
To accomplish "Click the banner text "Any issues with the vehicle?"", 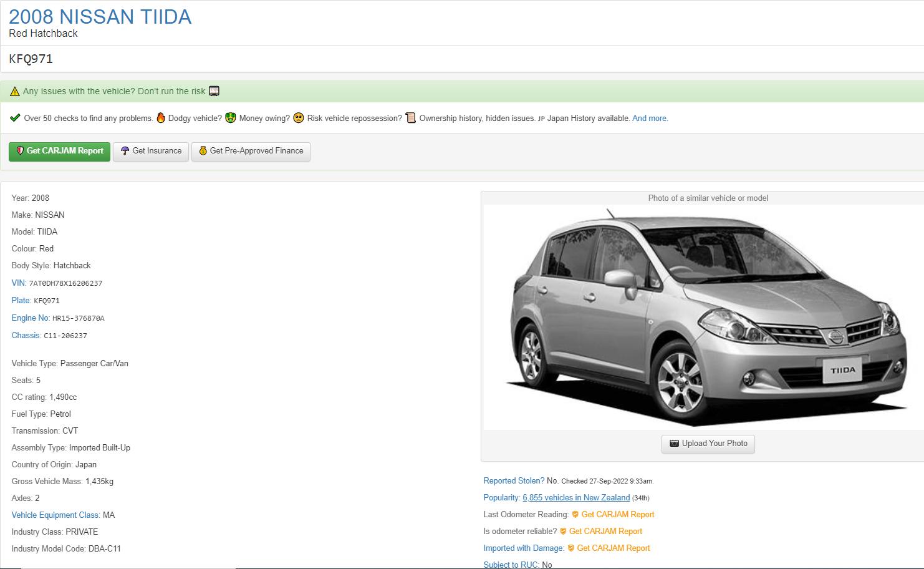I will coord(79,92).
